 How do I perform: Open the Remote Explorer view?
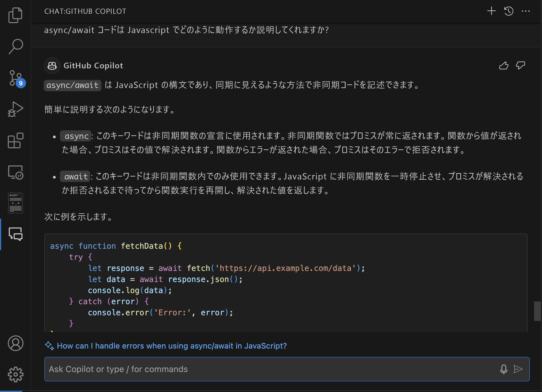[x=15, y=172]
